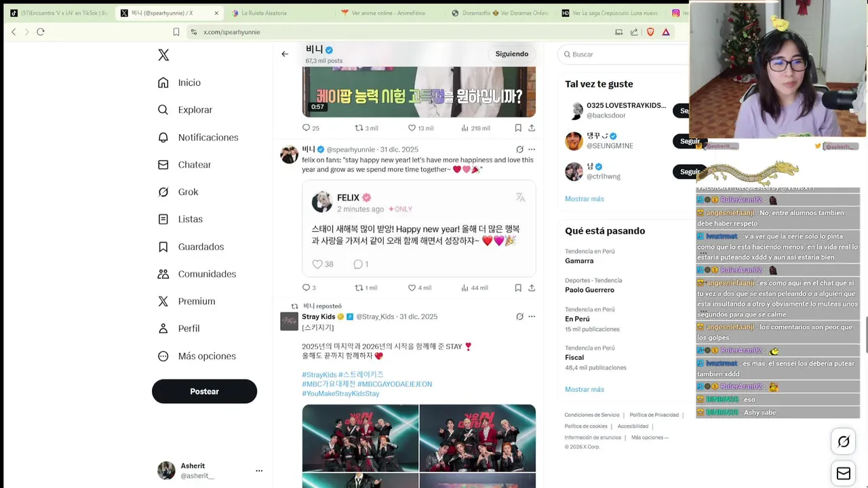
Task: Open Listas in the sidebar
Action: [180, 219]
